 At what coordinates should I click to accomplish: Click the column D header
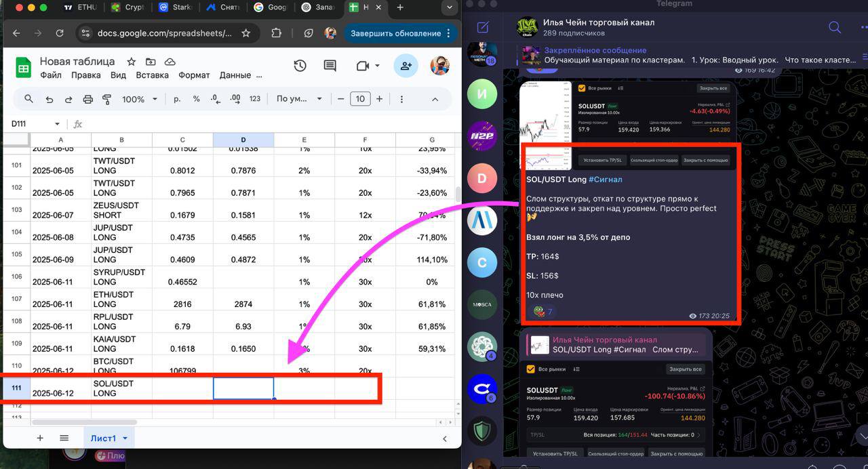point(243,140)
